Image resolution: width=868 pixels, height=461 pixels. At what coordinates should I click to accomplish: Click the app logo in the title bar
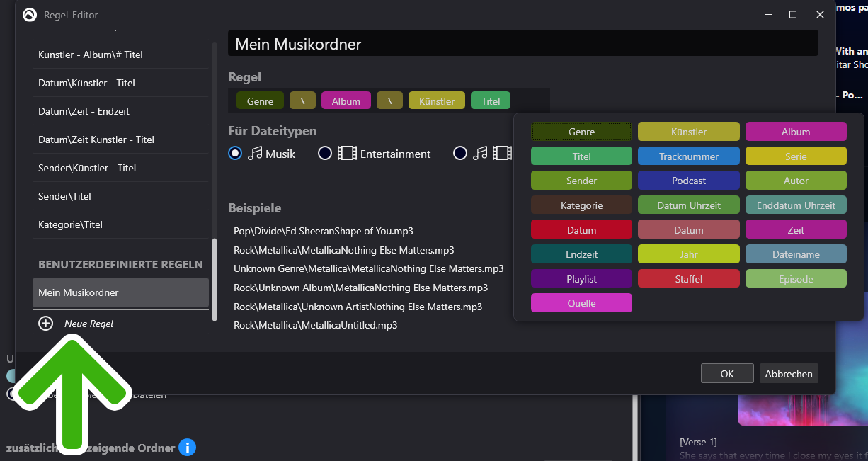point(30,15)
